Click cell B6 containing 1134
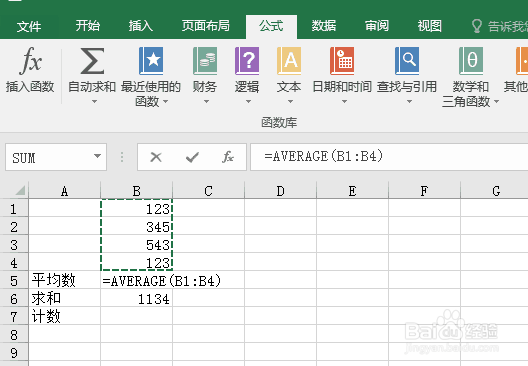528x366 pixels. coord(136,299)
